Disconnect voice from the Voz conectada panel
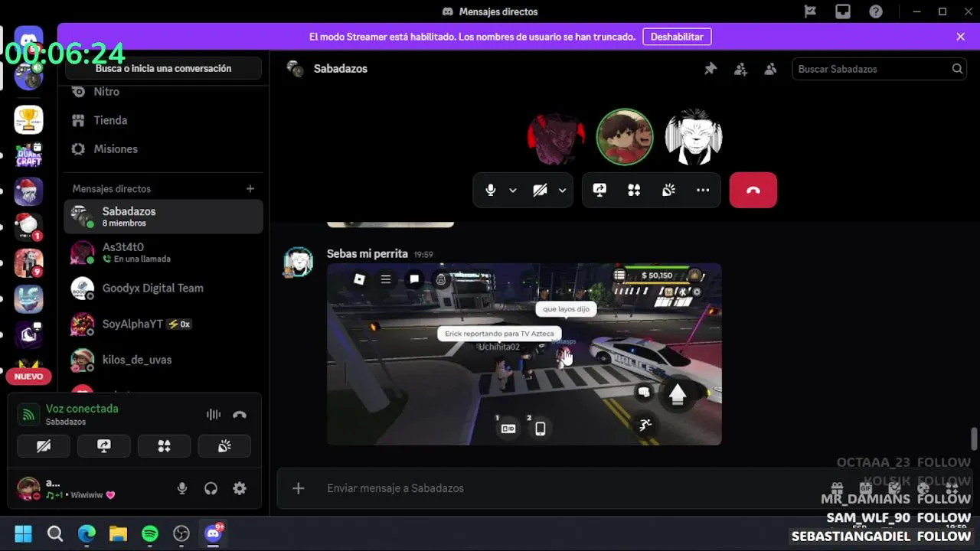The image size is (980, 551). click(240, 415)
